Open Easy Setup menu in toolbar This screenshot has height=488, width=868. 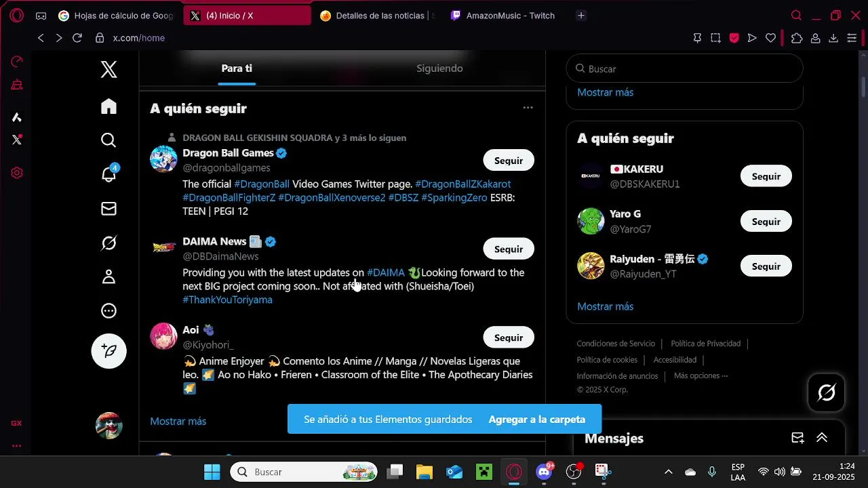point(852,38)
